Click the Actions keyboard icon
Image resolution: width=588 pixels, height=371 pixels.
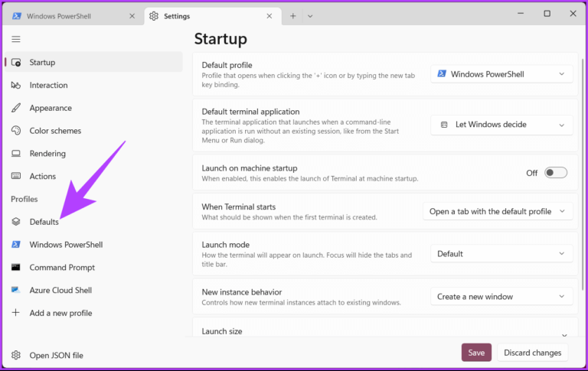(x=16, y=176)
